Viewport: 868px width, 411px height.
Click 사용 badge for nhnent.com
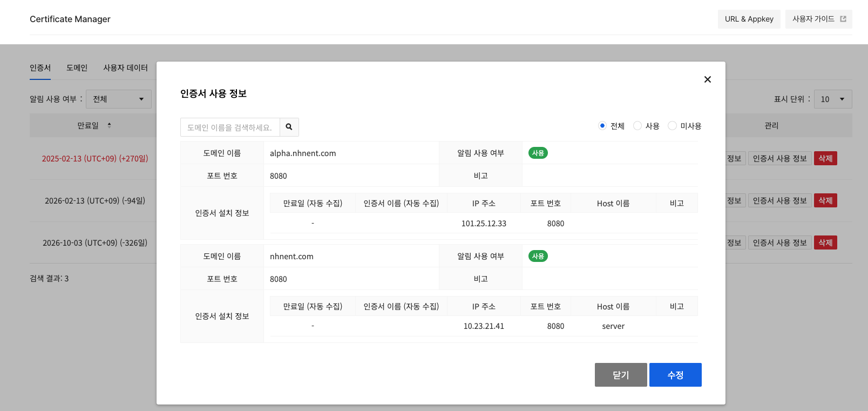[x=538, y=257]
